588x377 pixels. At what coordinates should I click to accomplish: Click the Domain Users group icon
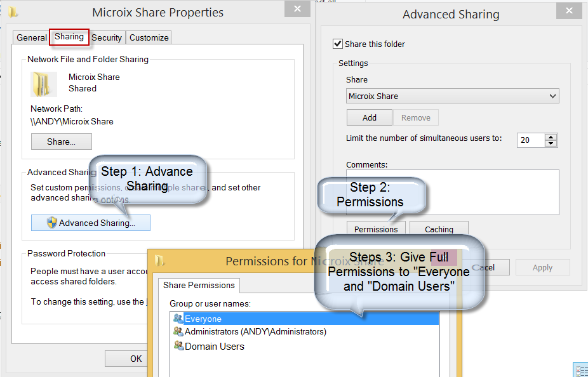(x=178, y=346)
